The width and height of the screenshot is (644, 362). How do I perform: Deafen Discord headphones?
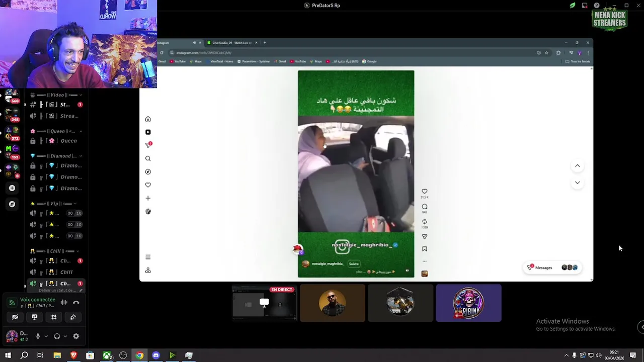tap(57, 336)
